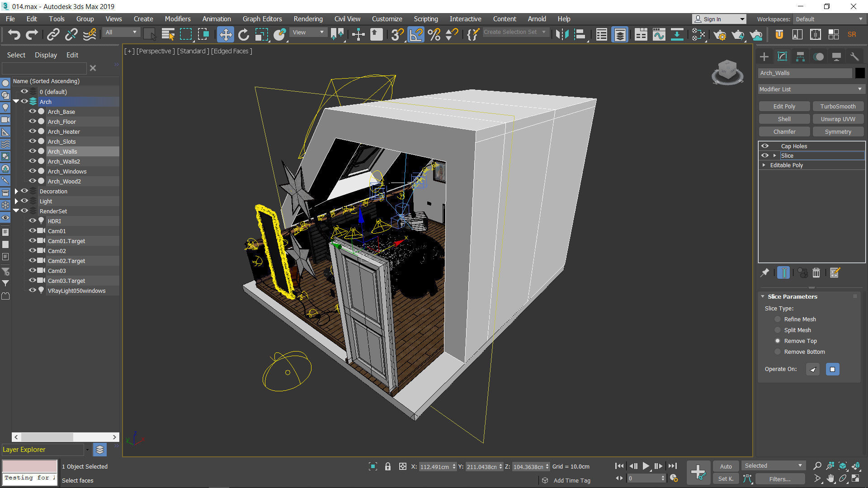
Task: Open the Mirror tool
Action: pyautogui.click(x=562, y=34)
